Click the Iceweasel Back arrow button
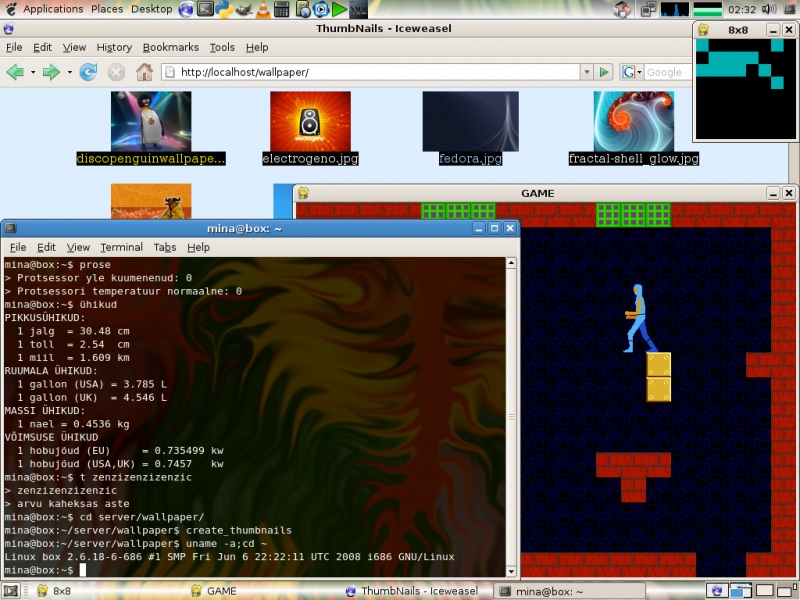 15,72
